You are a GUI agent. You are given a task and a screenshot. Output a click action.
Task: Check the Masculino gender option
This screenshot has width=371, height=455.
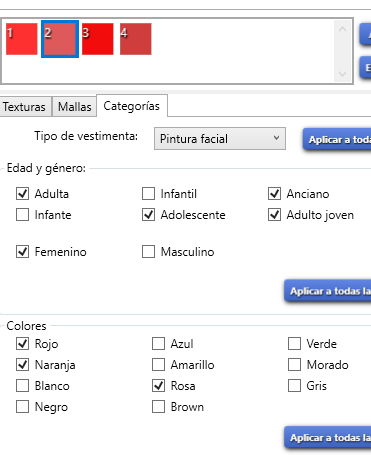(148, 252)
